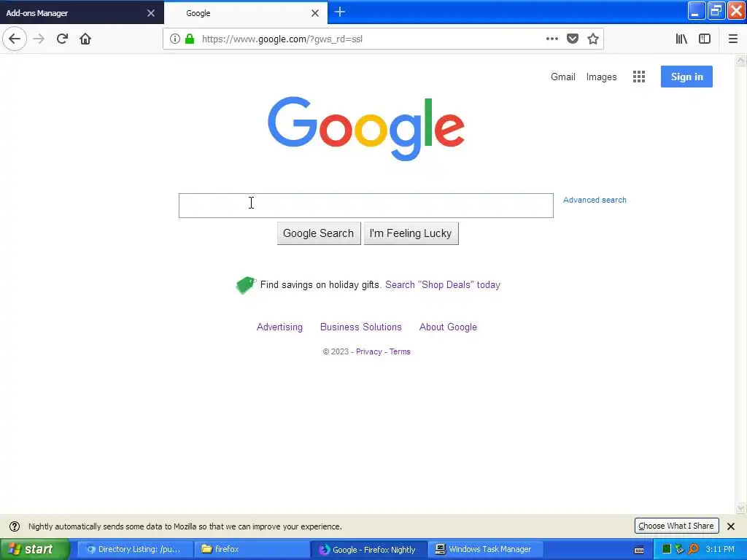Switch to the Directory Listing taskbar window
Screen dimensions: 747x560
[135, 550]
